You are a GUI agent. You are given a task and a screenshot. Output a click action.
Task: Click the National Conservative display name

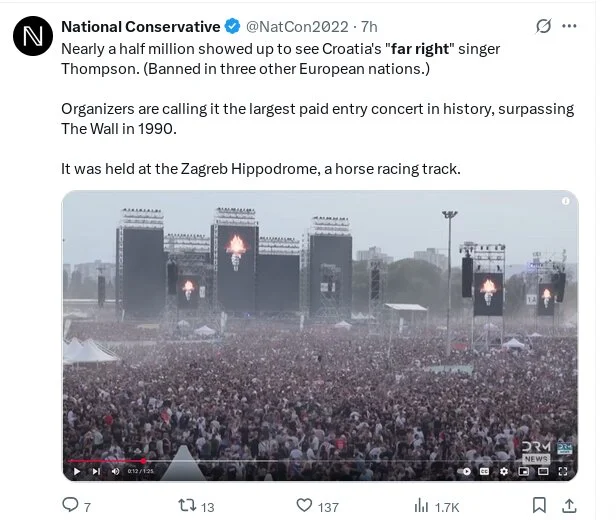click(x=140, y=26)
